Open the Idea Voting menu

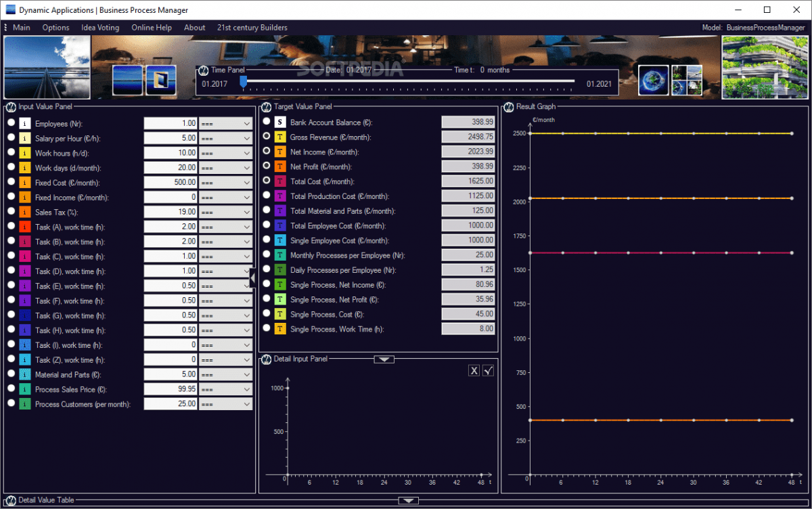(x=100, y=28)
